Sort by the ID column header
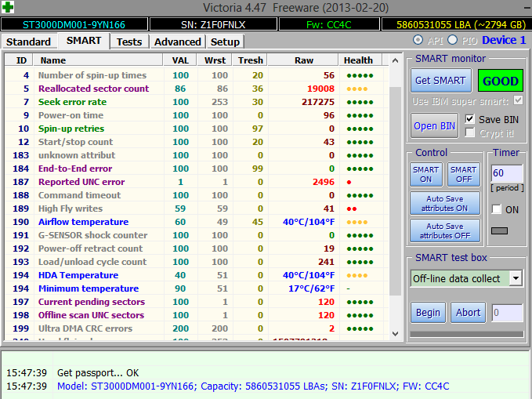532x399 pixels. 19,60
